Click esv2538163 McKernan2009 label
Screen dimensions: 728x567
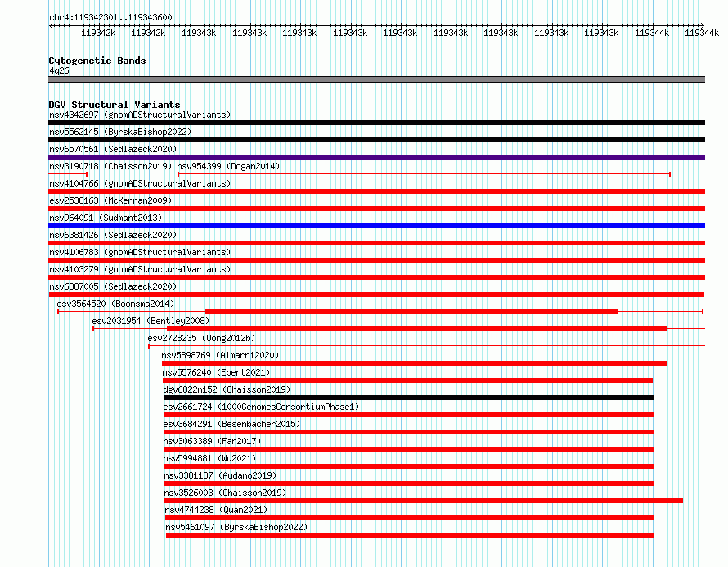click(110, 200)
